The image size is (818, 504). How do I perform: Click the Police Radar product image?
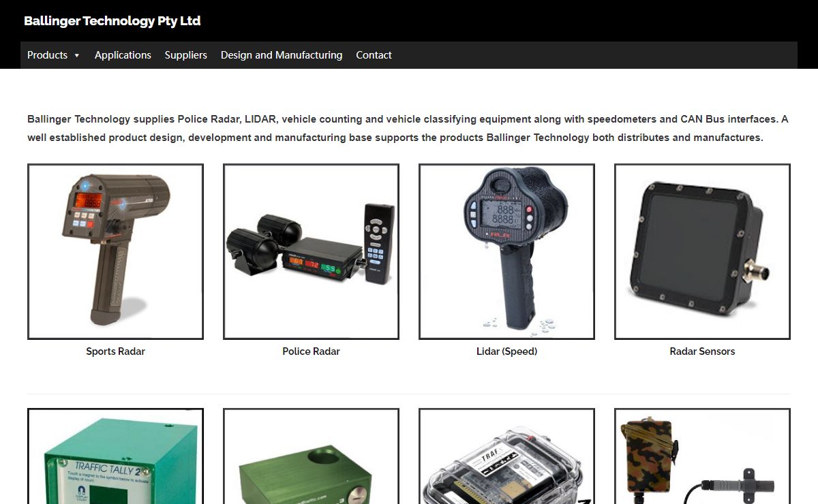[311, 251]
